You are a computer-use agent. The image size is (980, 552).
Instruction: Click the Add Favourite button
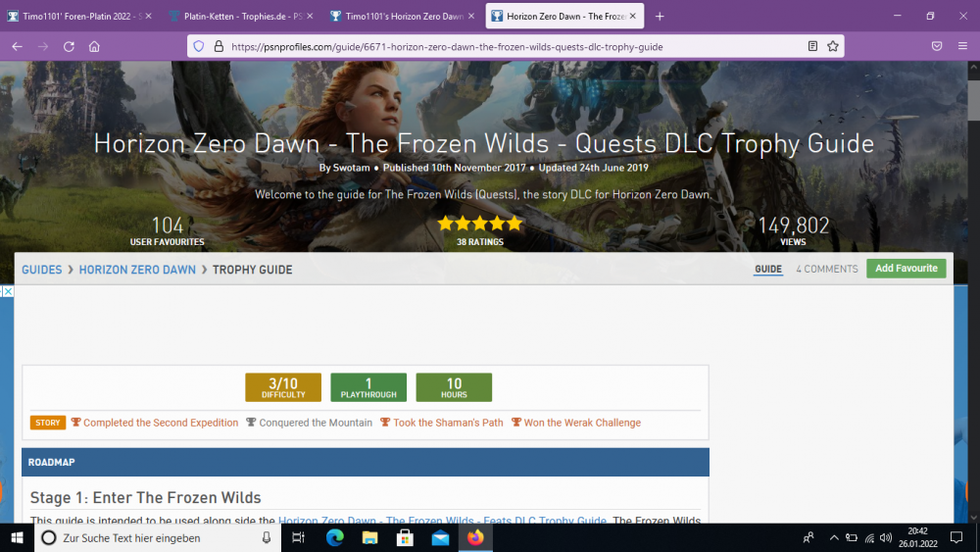tap(906, 269)
